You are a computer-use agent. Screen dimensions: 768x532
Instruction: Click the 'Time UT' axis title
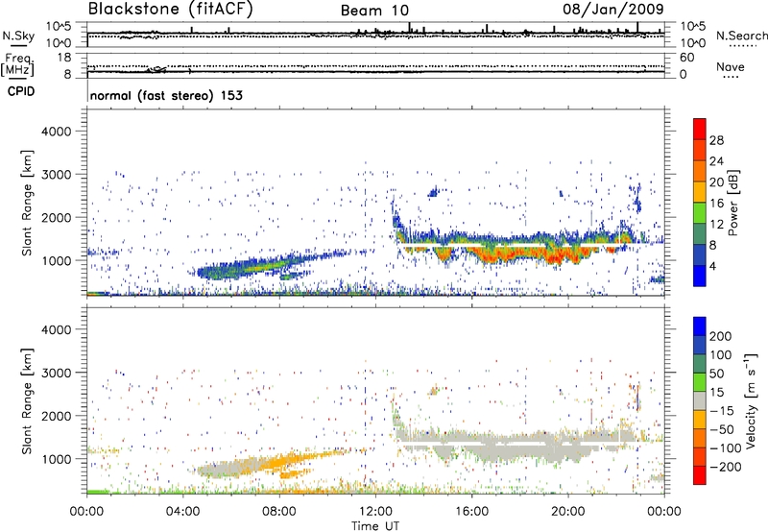coord(375,526)
